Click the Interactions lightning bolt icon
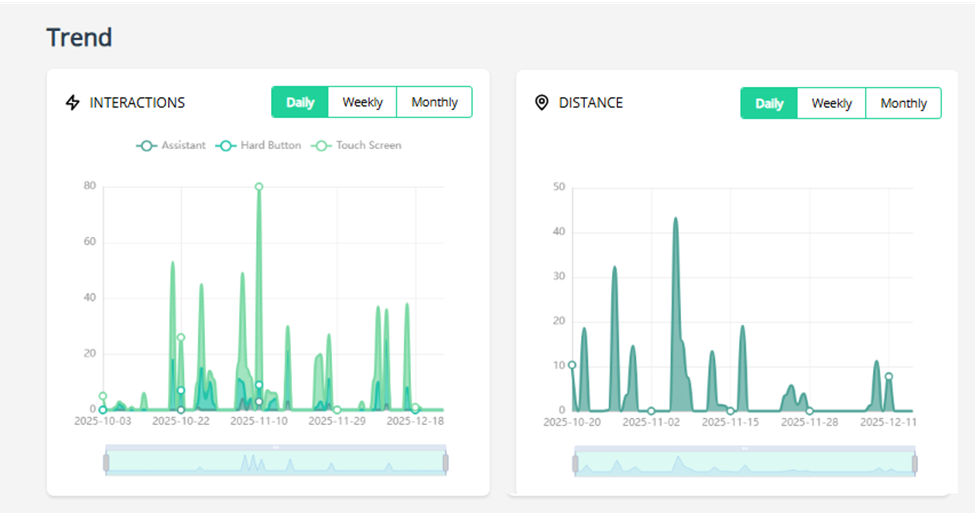 coord(72,102)
